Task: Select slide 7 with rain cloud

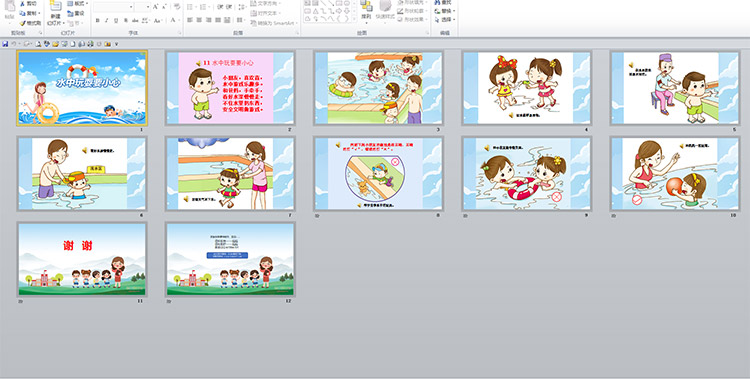Action: tap(230, 174)
